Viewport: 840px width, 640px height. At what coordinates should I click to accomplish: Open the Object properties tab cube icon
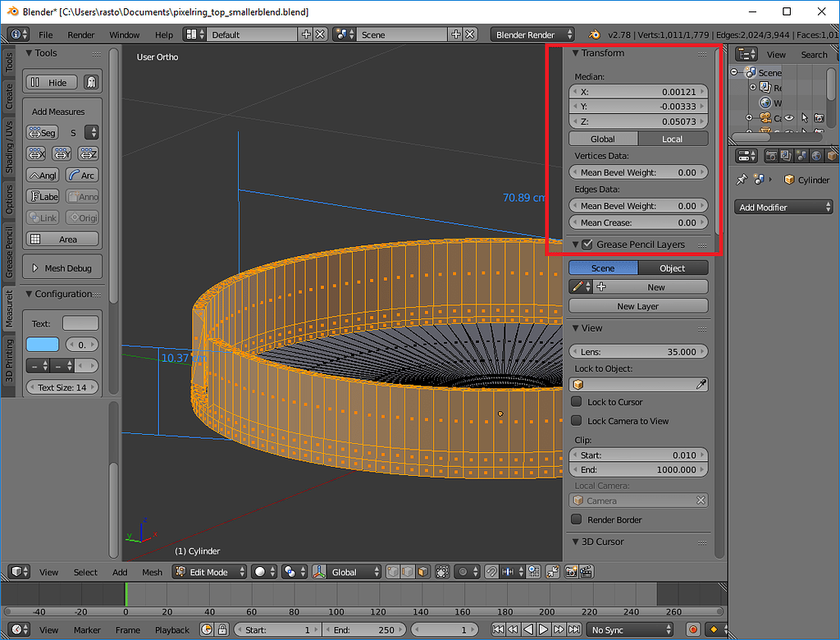coord(831,156)
